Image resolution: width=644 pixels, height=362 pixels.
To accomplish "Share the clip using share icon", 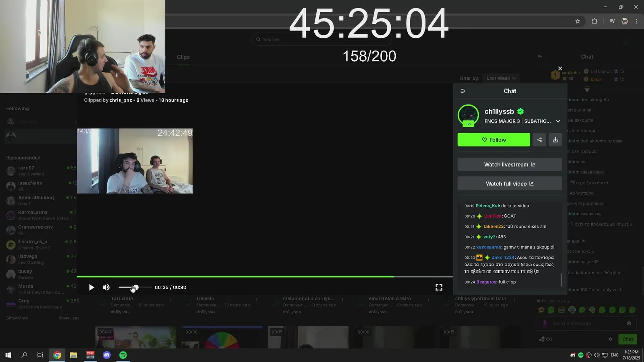I will 539,140.
